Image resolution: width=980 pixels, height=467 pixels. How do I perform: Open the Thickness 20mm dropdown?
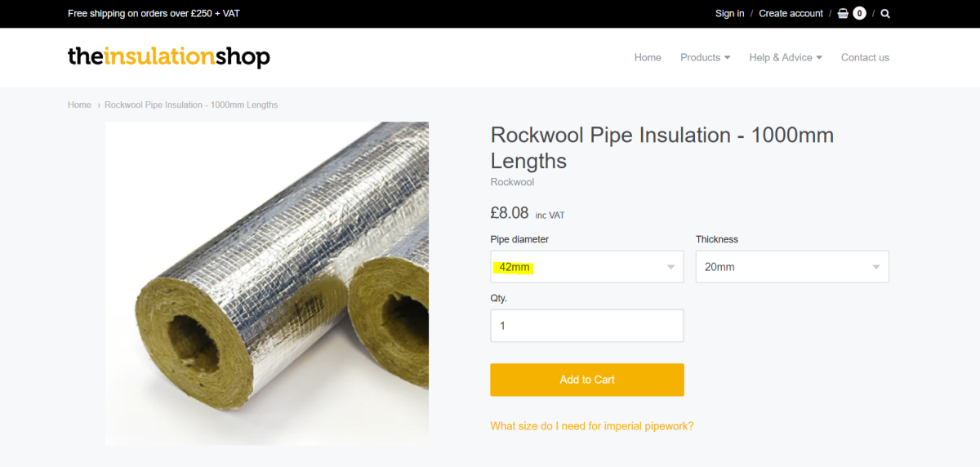[792, 267]
